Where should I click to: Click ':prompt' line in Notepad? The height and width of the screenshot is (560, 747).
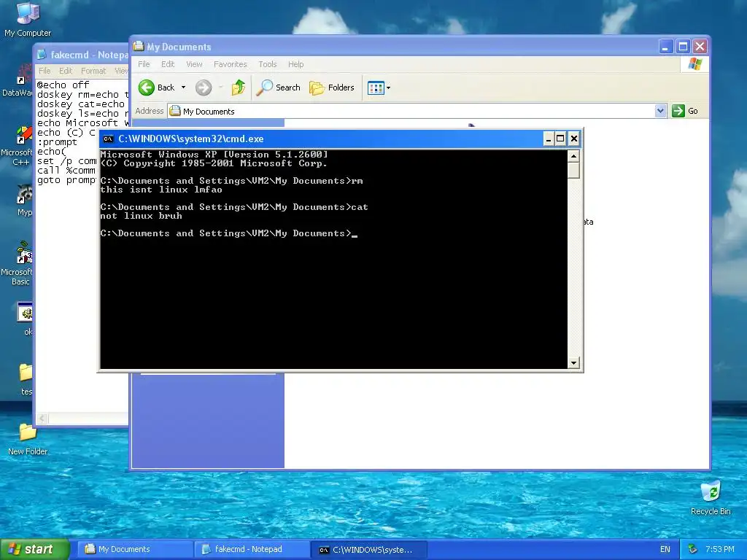tap(57, 142)
